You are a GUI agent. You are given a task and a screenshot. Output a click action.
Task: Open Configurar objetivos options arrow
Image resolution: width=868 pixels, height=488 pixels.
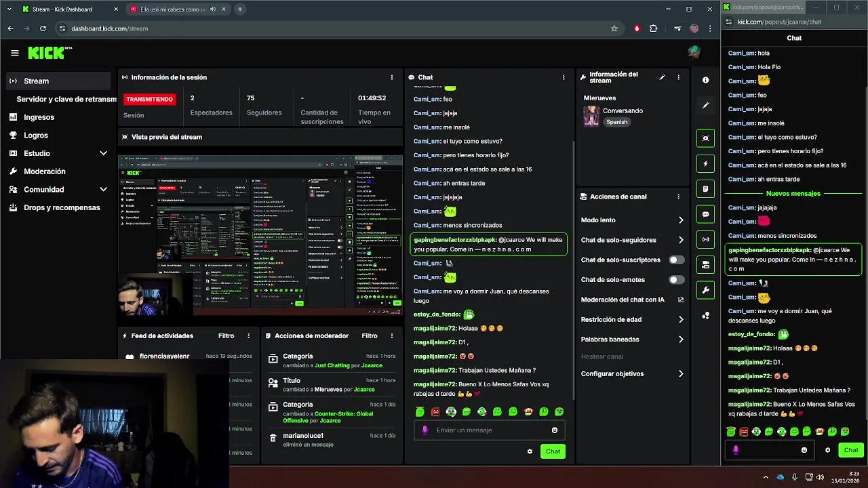[681, 374]
